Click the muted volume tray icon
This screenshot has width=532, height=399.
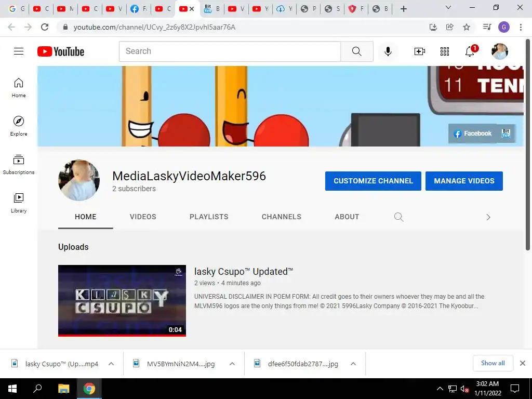pos(464,389)
